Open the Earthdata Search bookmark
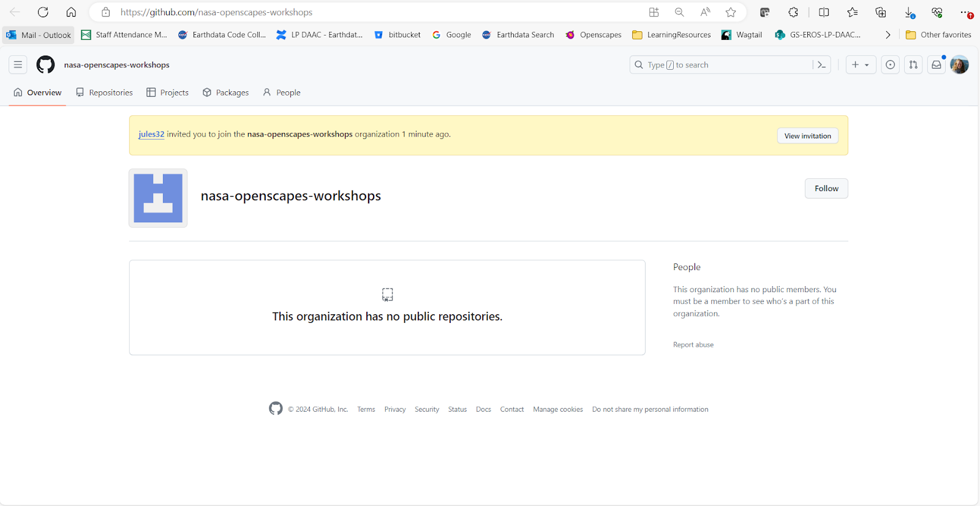Image resolution: width=980 pixels, height=506 pixels. tap(518, 35)
